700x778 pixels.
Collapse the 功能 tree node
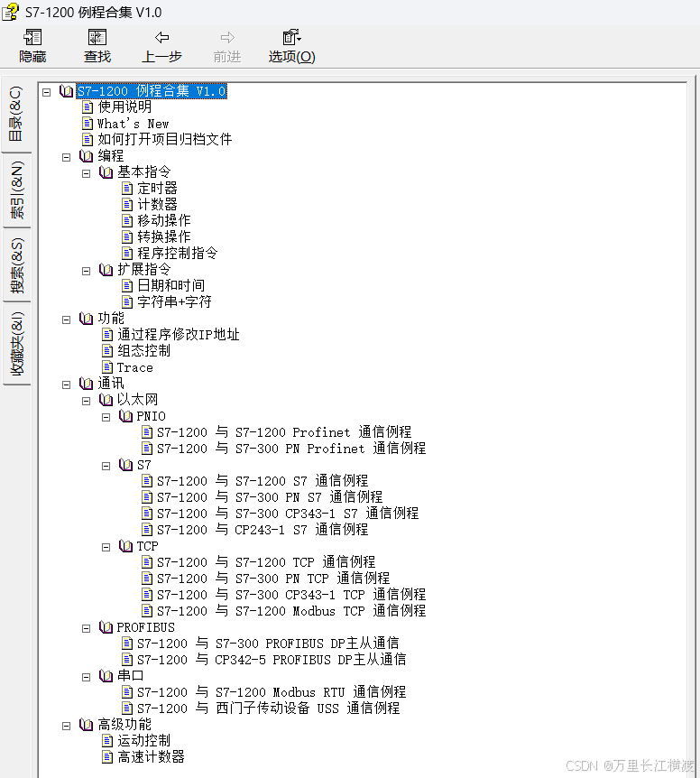pyautogui.click(x=67, y=320)
